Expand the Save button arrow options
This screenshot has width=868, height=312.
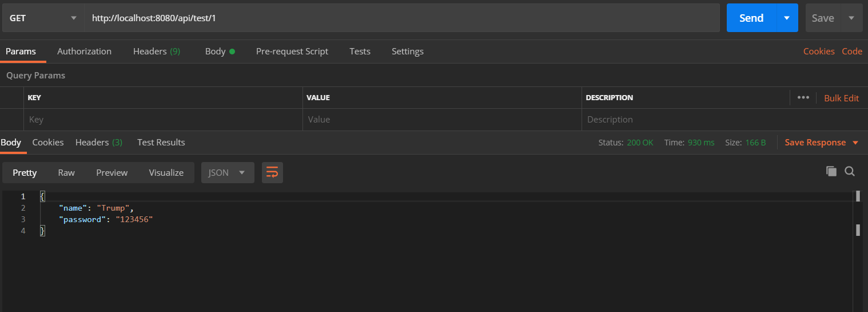point(851,18)
